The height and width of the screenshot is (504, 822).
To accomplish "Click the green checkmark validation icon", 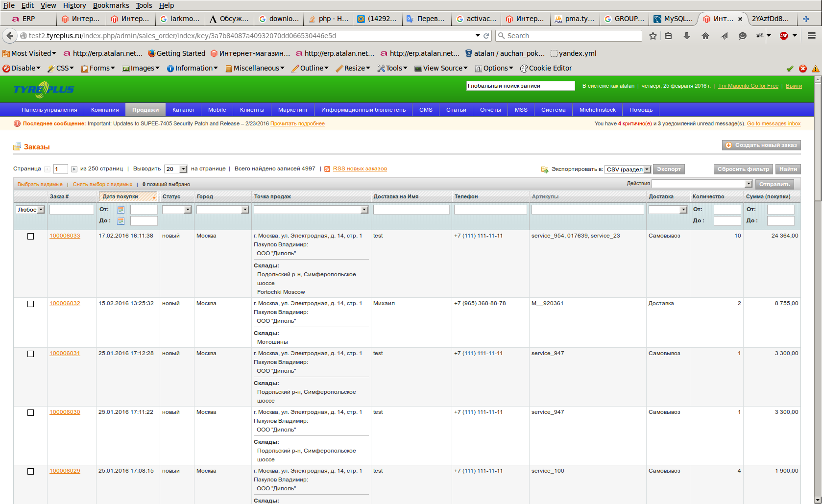I will [790, 69].
